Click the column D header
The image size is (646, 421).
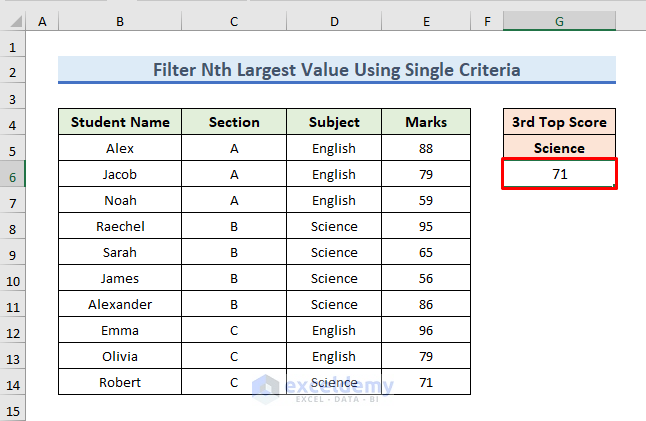334,21
